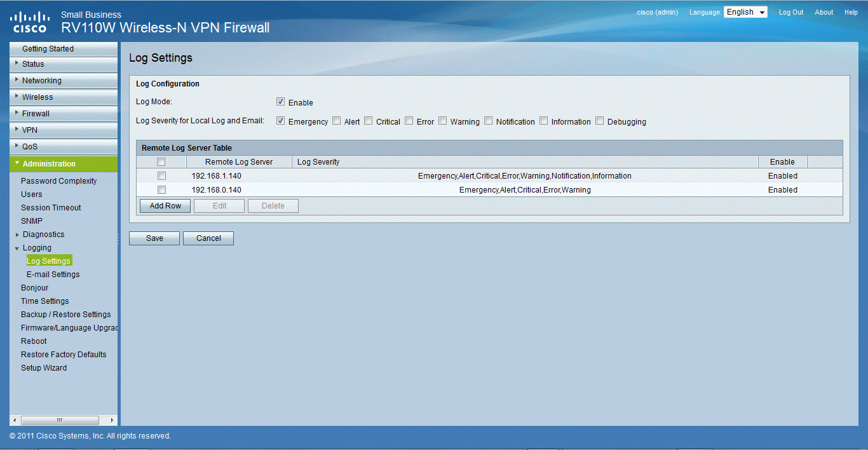The width and height of the screenshot is (868, 450).
Task: Toggle Log Mode Enable checkbox
Action: point(280,102)
